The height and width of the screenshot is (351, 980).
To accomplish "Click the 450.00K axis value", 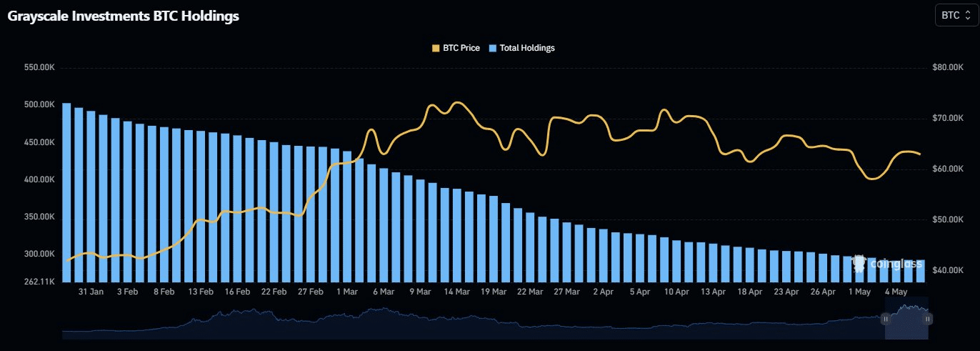I will click(39, 142).
